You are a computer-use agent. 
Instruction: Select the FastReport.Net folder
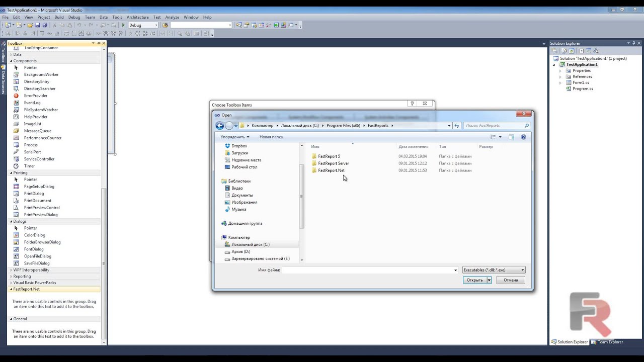point(331,170)
